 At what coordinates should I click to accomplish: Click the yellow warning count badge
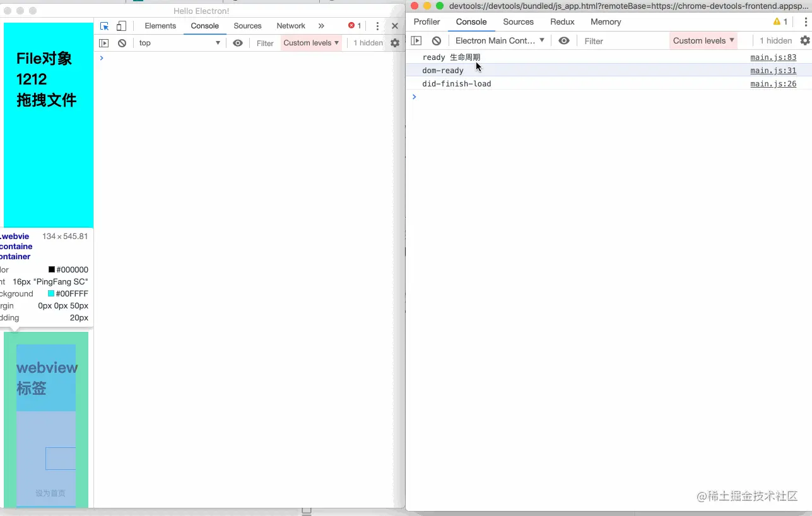point(780,21)
